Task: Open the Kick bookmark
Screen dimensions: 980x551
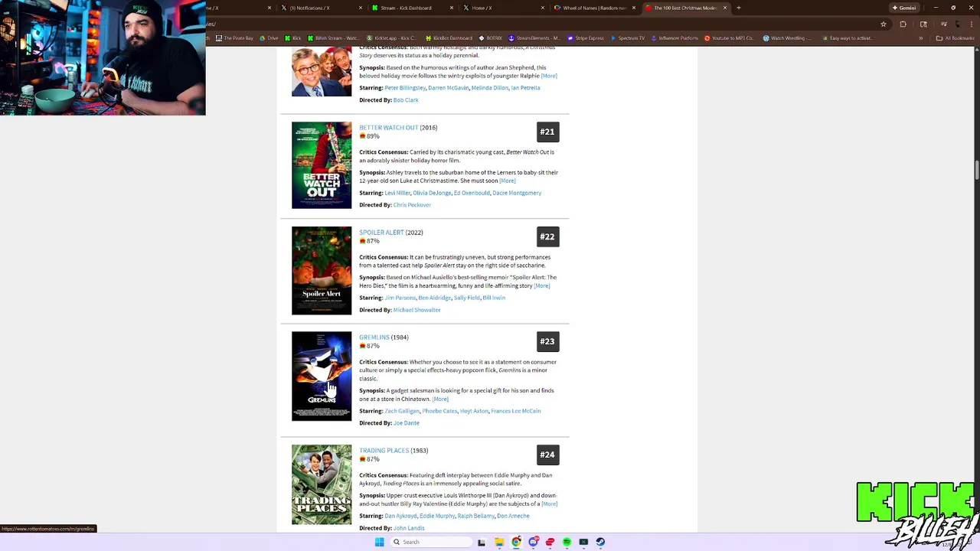Action: tap(293, 37)
